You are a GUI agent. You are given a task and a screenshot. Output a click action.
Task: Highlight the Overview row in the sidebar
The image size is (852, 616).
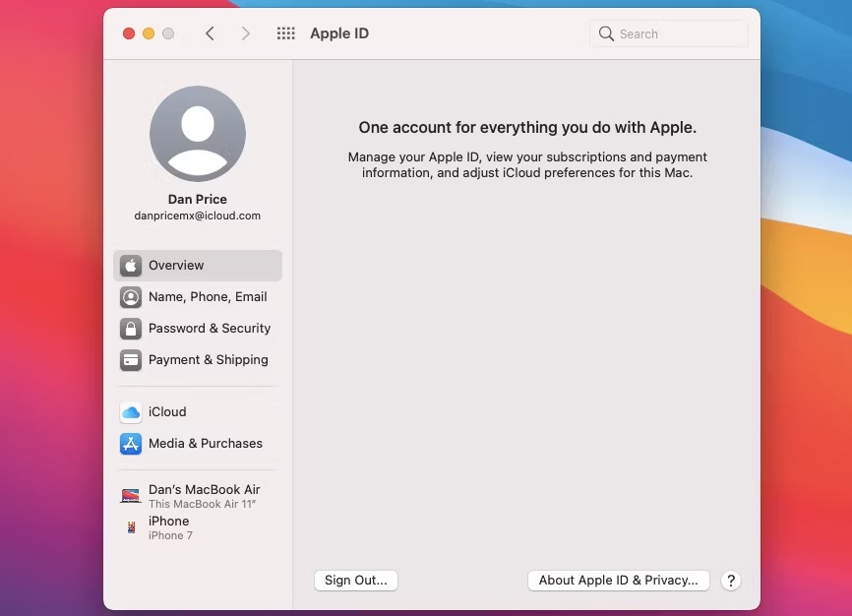[197, 265]
